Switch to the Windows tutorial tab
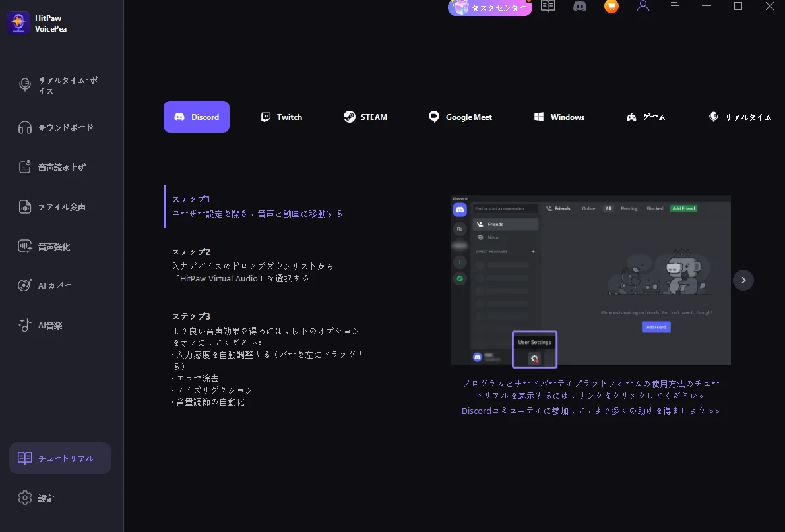This screenshot has width=785, height=532. point(559,117)
